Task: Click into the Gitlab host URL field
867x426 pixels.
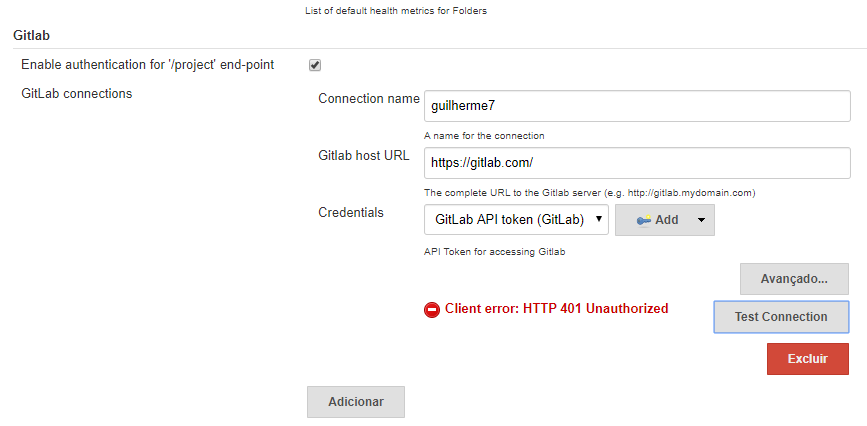Action: (x=637, y=163)
